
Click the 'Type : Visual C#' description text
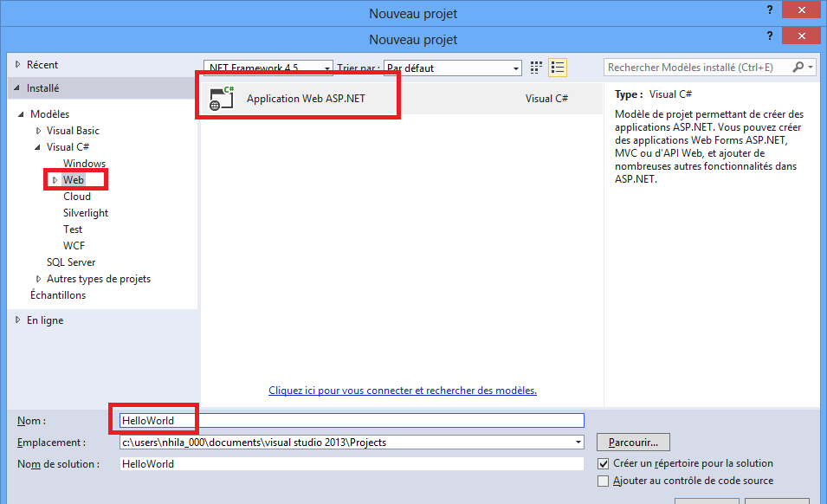coord(653,94)
